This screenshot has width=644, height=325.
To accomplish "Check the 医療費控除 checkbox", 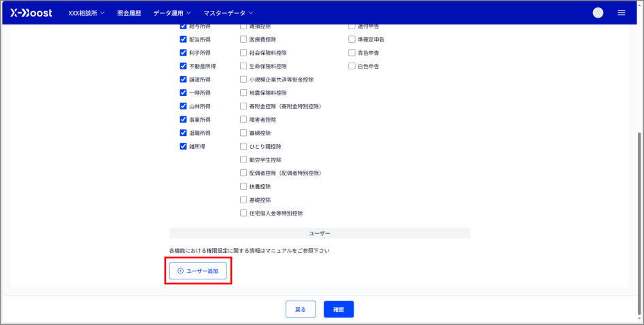I will point(243,39).
